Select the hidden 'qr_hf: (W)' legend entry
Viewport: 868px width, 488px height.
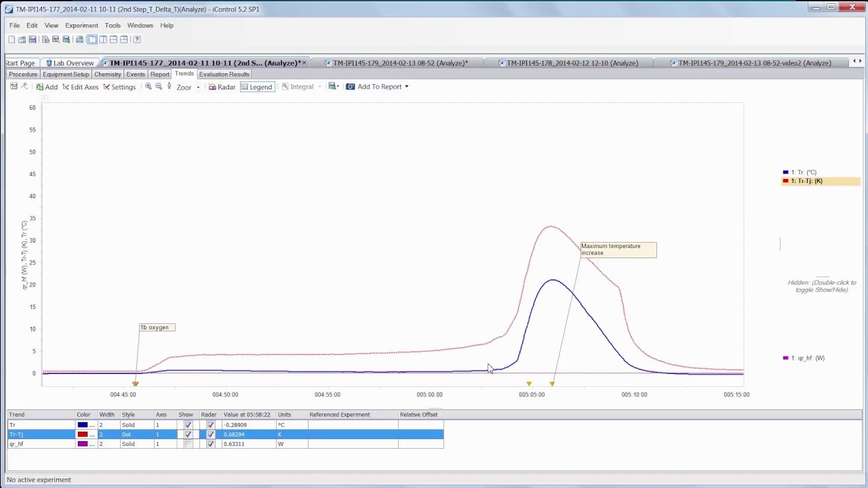click(804, 358)
